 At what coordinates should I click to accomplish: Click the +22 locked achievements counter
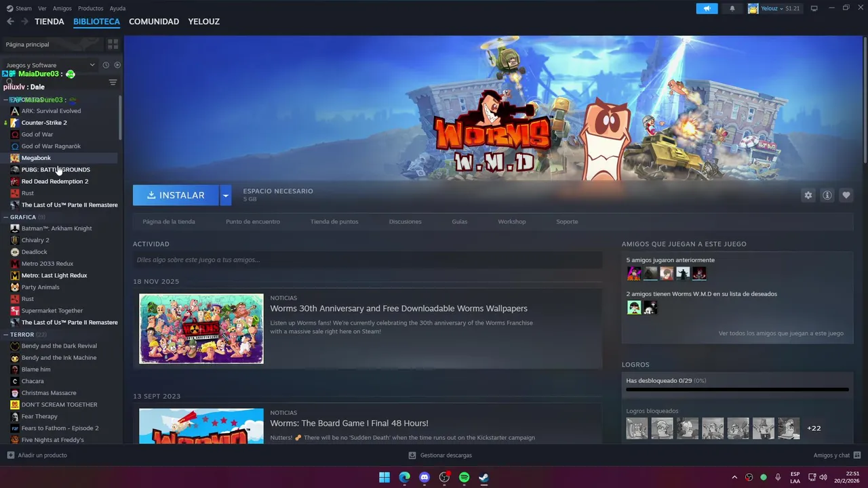814,428
